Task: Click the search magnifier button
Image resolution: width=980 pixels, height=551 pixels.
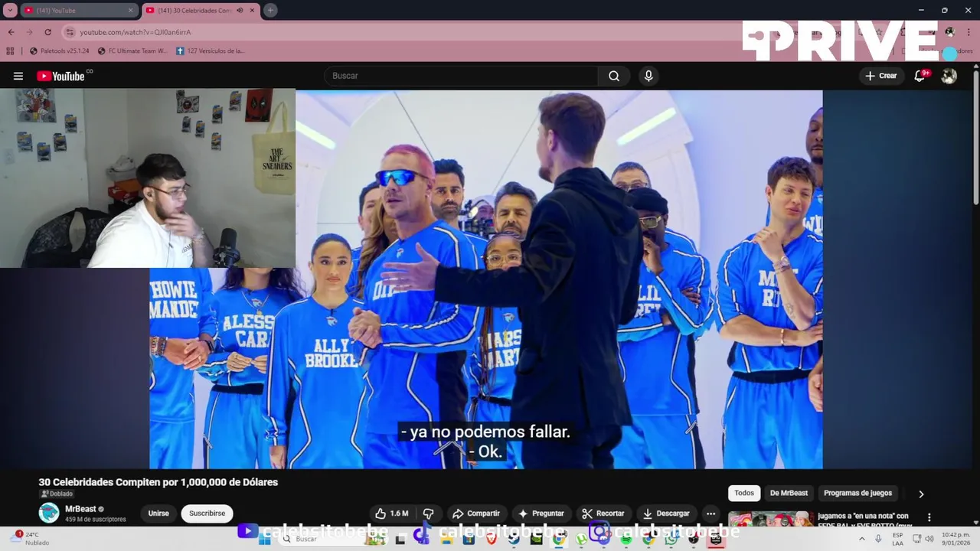Action: coord(614,76)
